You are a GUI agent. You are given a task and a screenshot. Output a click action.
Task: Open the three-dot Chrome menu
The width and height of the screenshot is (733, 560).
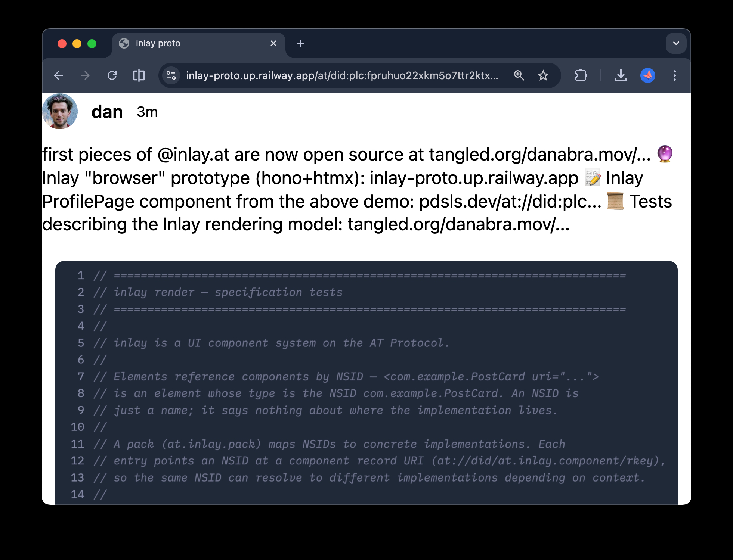pos(674,76)
